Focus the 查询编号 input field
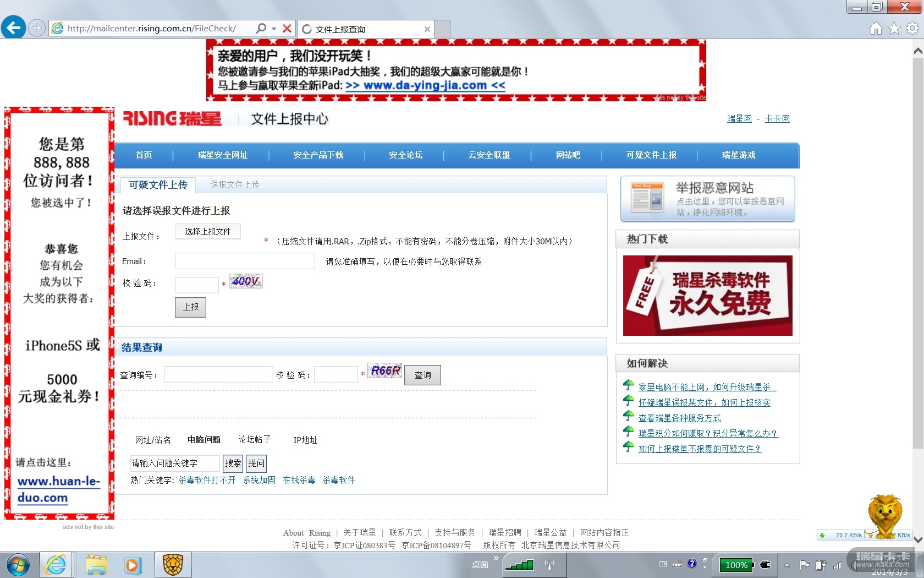The image size is (924, 578). [218, 374]
